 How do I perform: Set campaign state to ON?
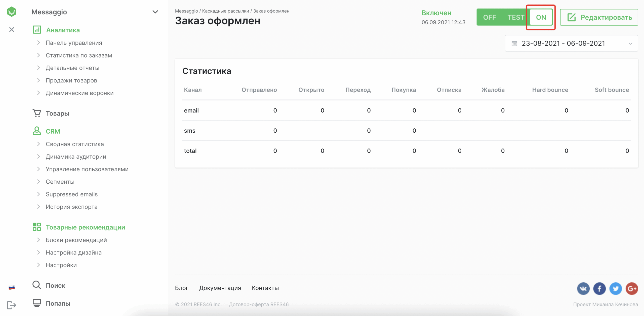tap(541, 17)
